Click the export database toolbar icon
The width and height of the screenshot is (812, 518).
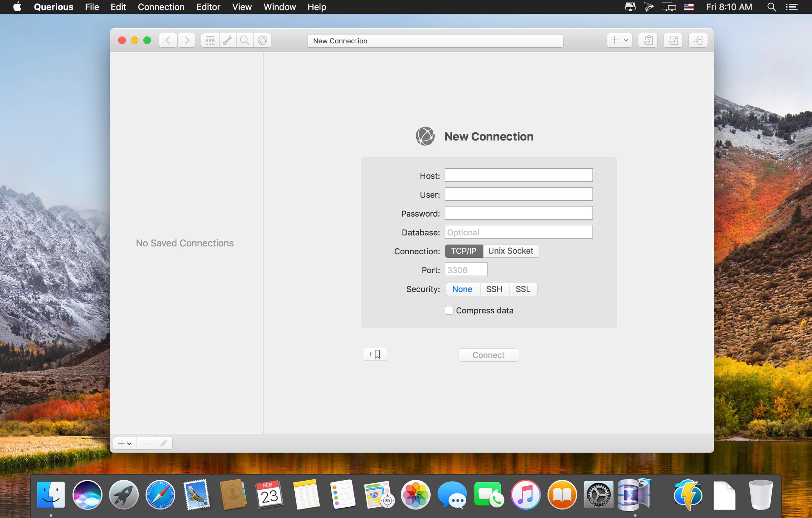click(648, 41)
